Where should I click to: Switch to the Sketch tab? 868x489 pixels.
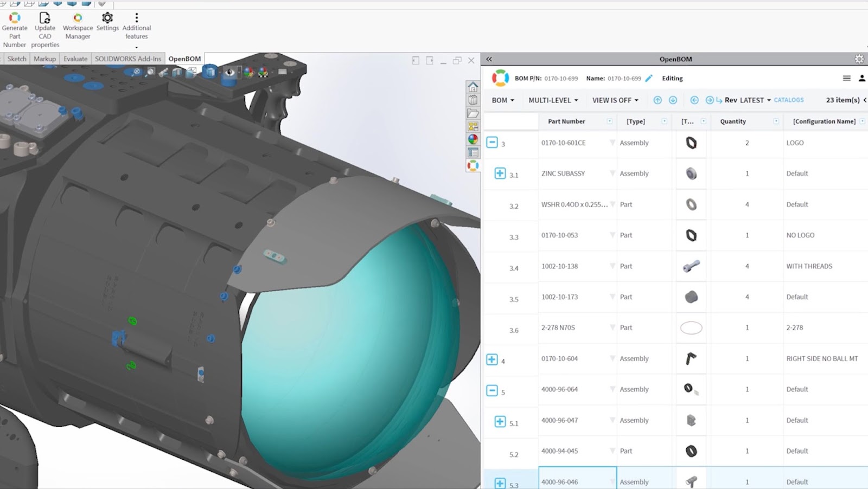17,59
